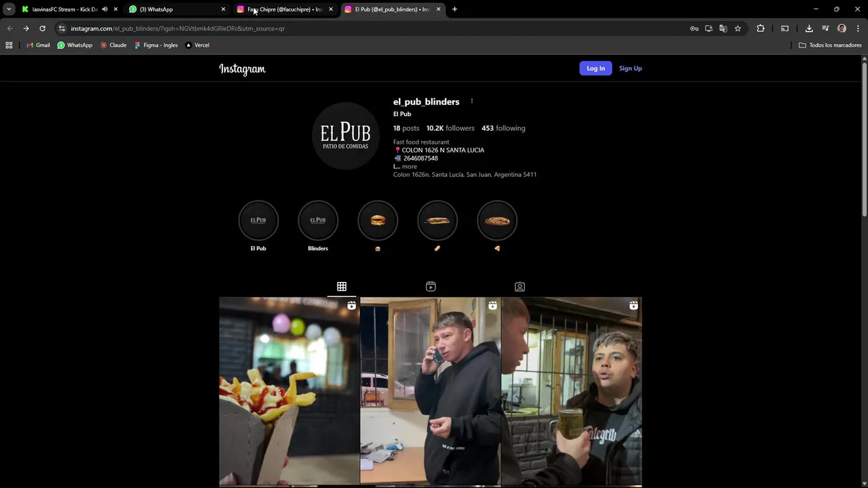Open the Figma - Ingles bookmark
868x488 pixels.
(x=156, y=45)
